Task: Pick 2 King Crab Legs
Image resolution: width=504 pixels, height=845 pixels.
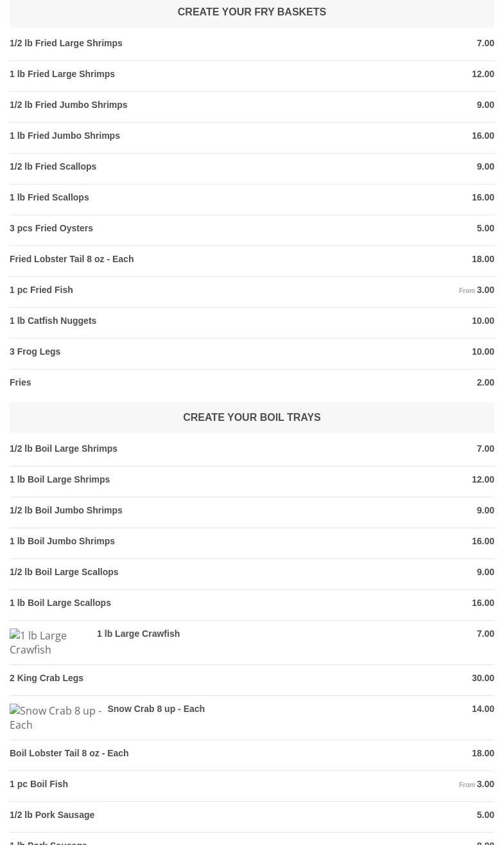Action: point(47,678)
